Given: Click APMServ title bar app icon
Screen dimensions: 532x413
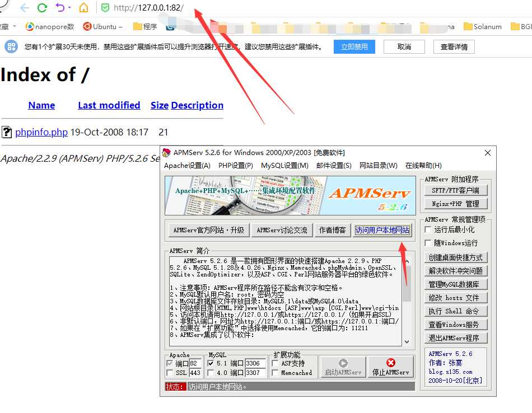Looking at the screenshot, I should coord(166,153).
